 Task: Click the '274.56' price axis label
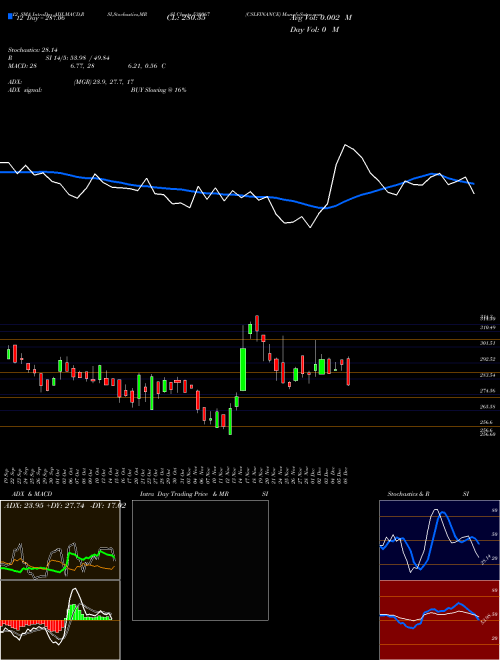tap(488, 391)
